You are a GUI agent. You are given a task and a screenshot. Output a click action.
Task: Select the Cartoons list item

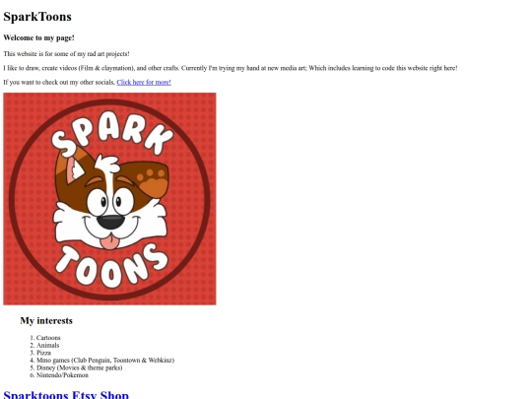[x=48, y=338]
